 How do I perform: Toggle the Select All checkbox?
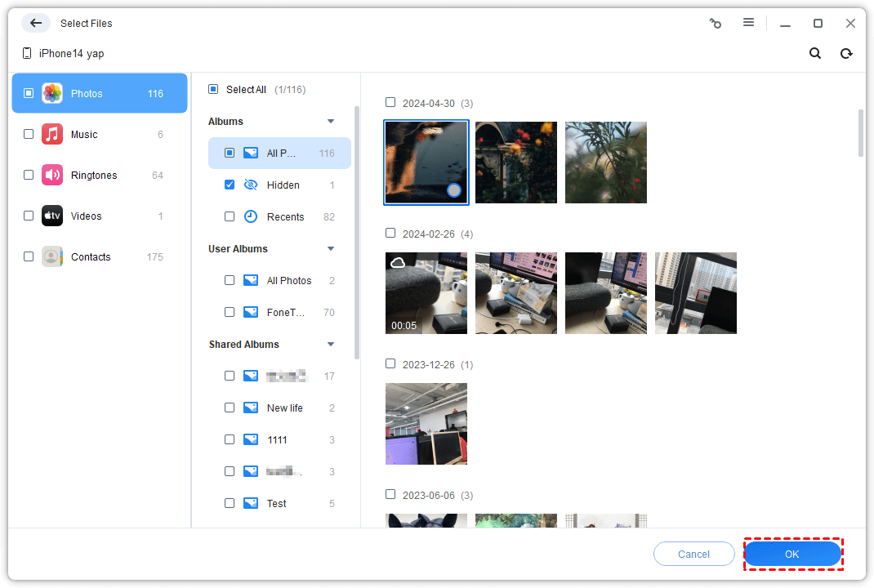[x=213, y=89]
